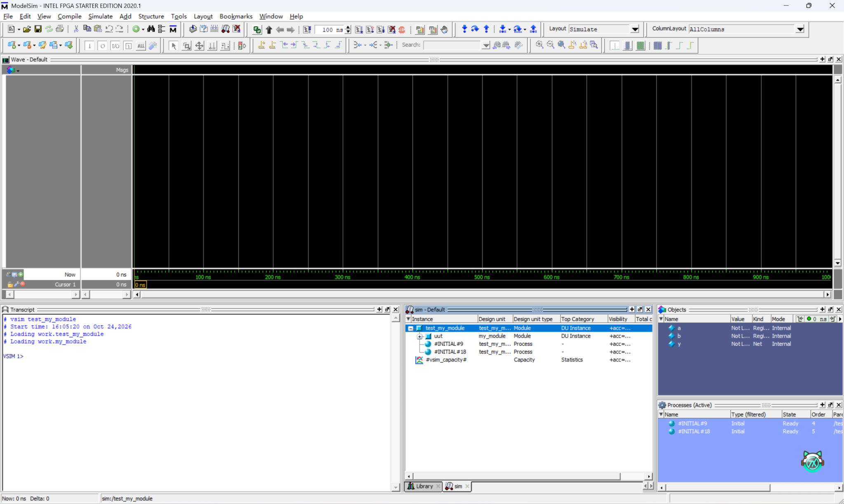Click the Zoom In magnifier icon

pos(539,45)
